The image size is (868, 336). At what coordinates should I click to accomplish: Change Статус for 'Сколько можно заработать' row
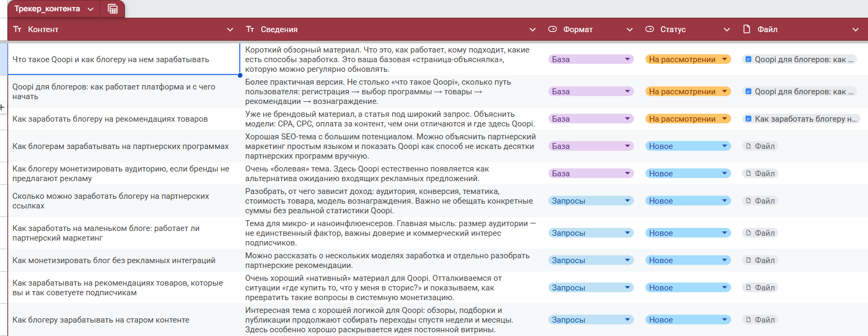coord(688,201)
